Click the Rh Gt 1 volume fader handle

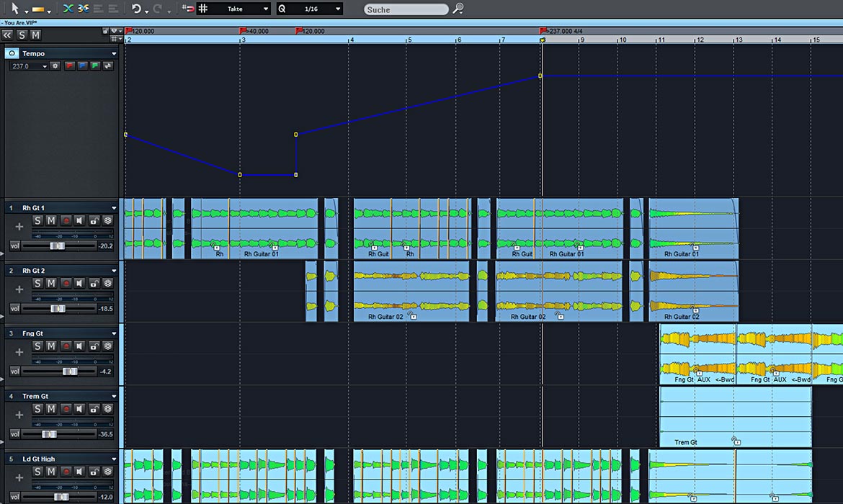[58, 246]
